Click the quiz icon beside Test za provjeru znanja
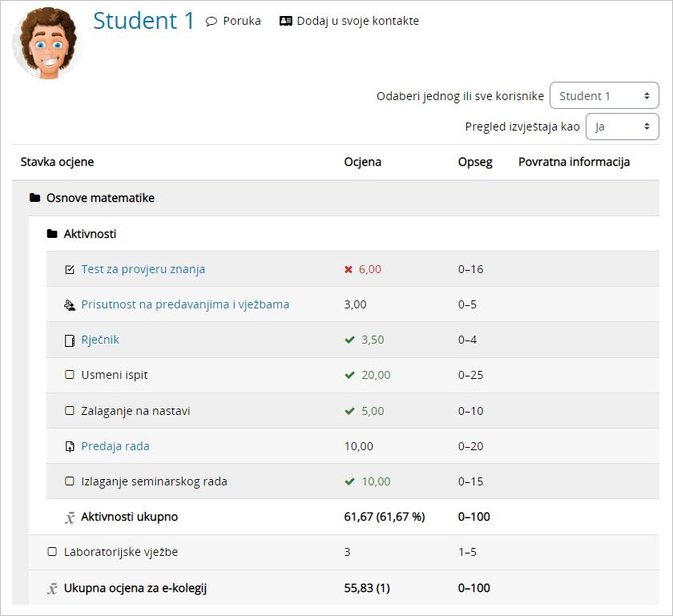The height and width of the screenshot is (616, 673). pyautogui.click(x=70, y=269)
